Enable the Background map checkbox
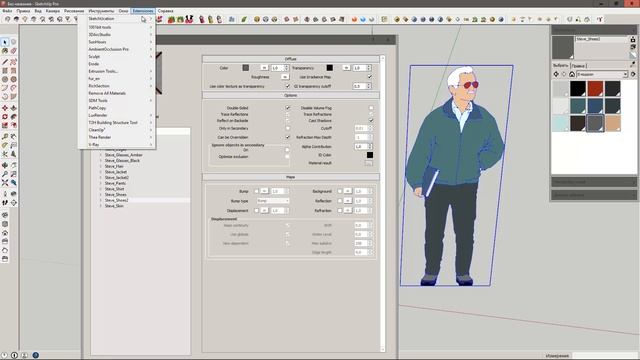Screen dimensions: 640x360 tap(339, 191)
